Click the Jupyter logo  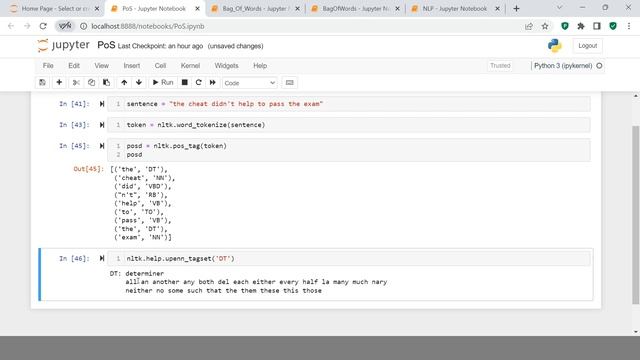point(63,45)
